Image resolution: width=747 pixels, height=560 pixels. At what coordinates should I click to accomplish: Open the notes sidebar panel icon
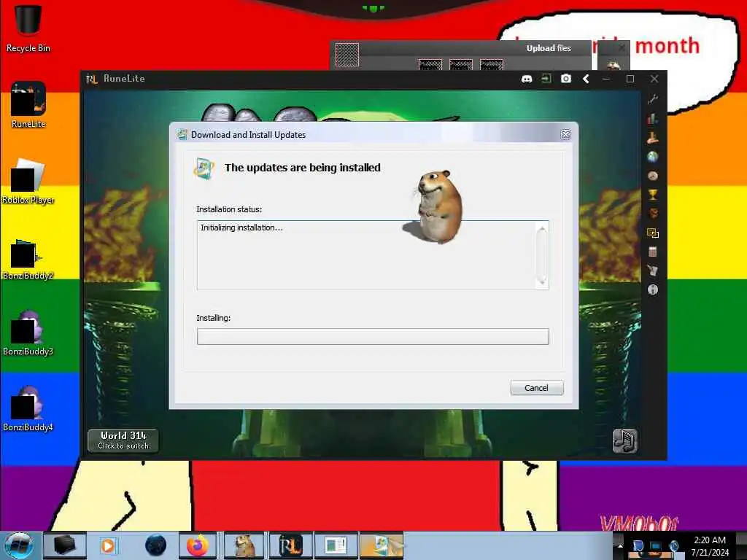[x=653, y=271]
